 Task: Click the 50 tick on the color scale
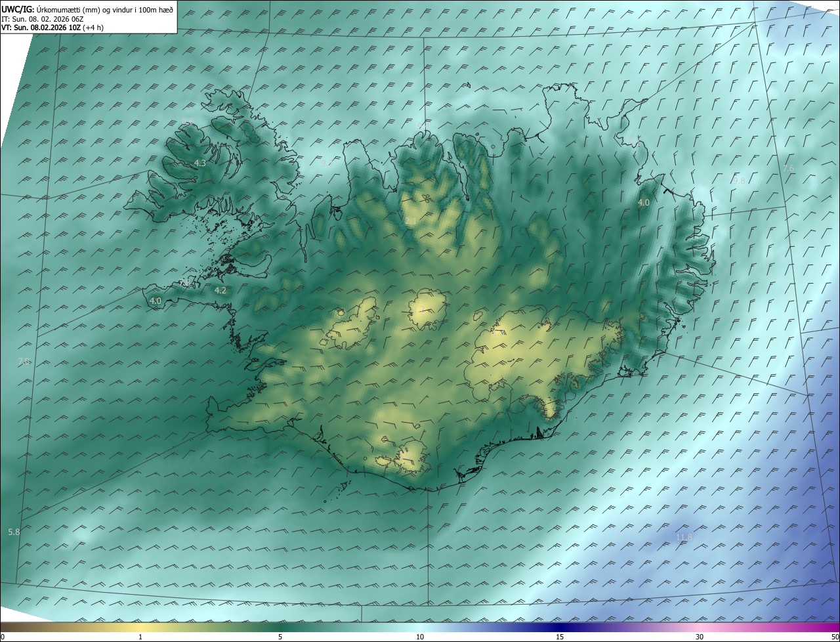tap(835, 637)
